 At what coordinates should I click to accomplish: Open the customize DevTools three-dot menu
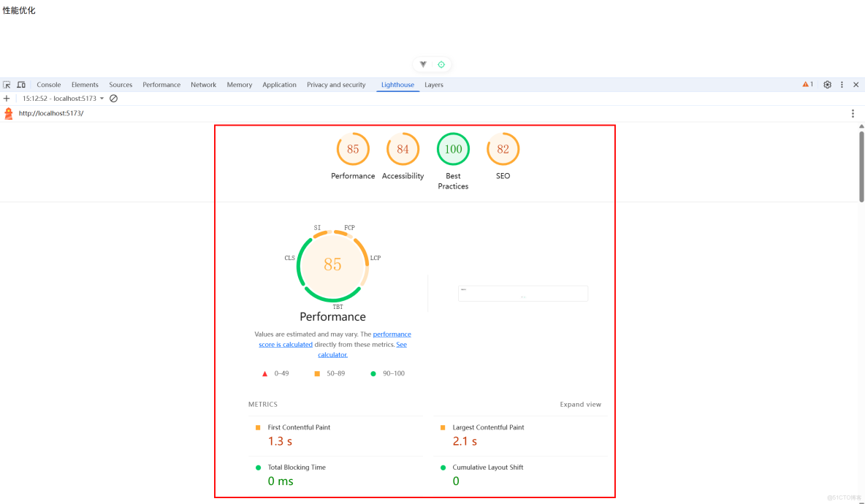click(x=842, y=85)
